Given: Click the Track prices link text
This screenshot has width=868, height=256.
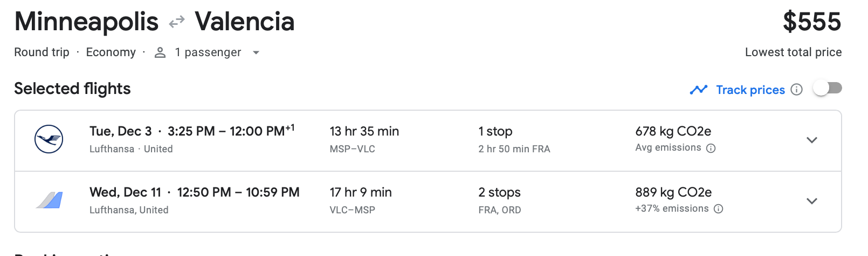Looking at the screenshot, I should pyautogui.click(x=750, y=90).
